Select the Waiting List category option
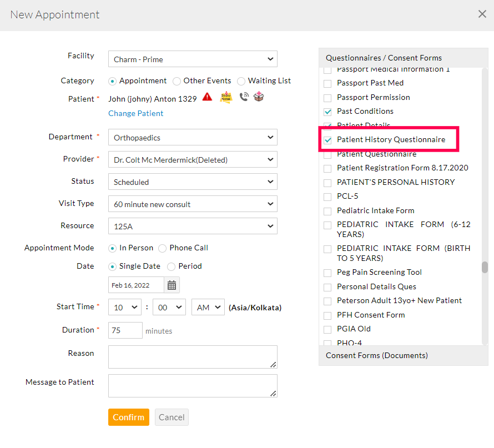 241,81
